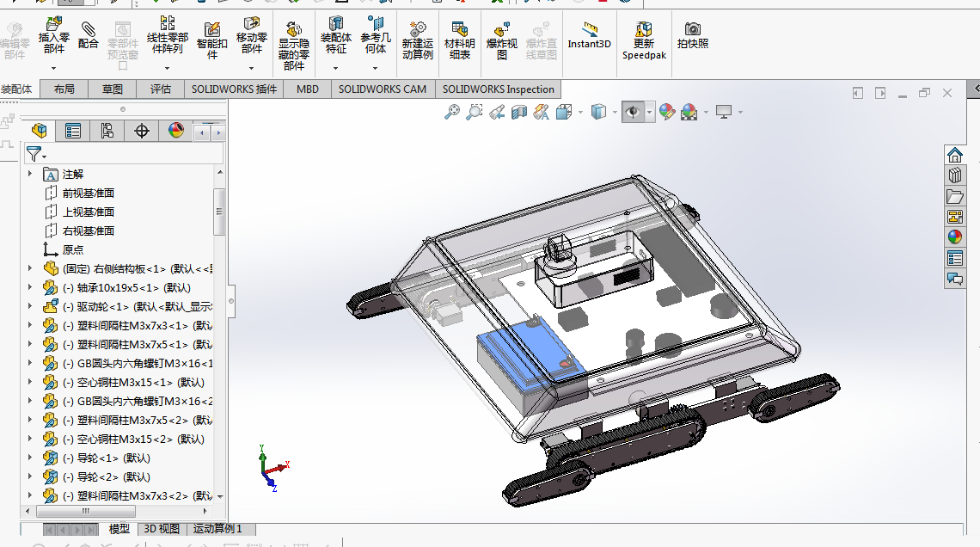
Task: Click the 插入零部件 (Insert Components) tool
Action: click(54, 36)
